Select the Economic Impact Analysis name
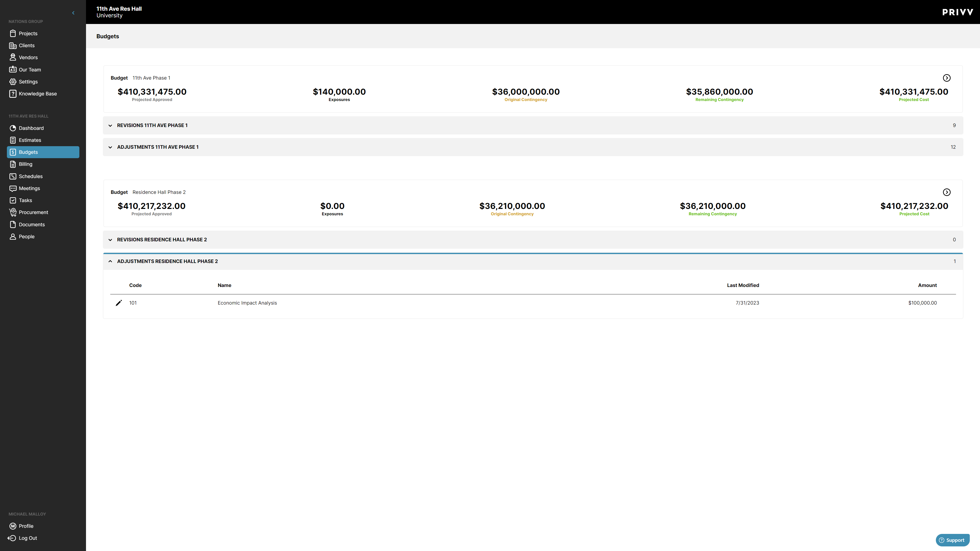This screenshot has height=551, width=980. coord(247,303)
